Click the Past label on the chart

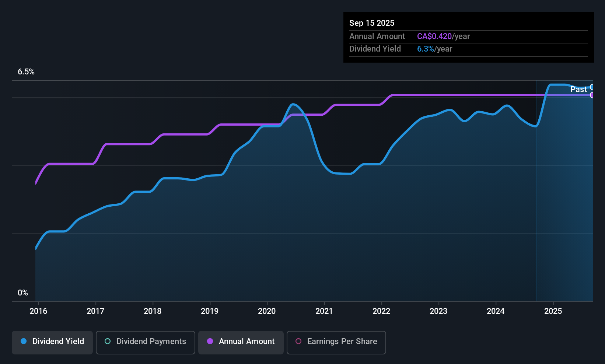(x=578, y=89)
